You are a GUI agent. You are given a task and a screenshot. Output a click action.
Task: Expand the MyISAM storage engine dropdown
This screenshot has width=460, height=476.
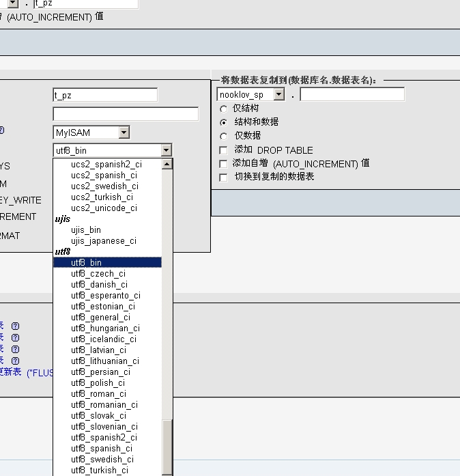(x=124, y=132)
